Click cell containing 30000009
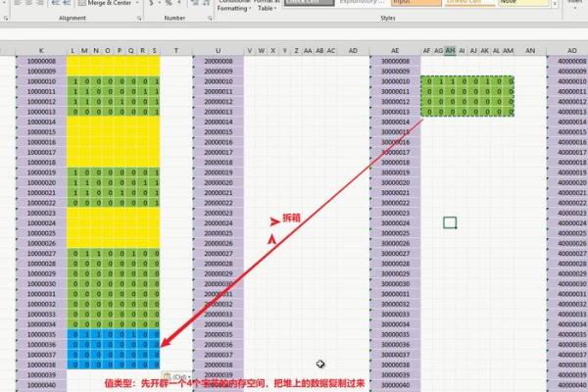 pos(395,72)
